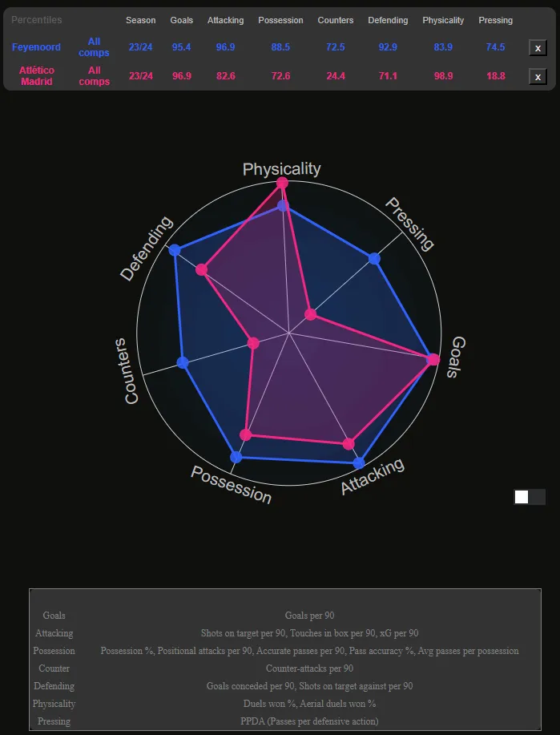The height and width of the screenshot is (735, 560).
Task: Click Feyenoord's blue Attacking data point
Action: tap(358, 462)
